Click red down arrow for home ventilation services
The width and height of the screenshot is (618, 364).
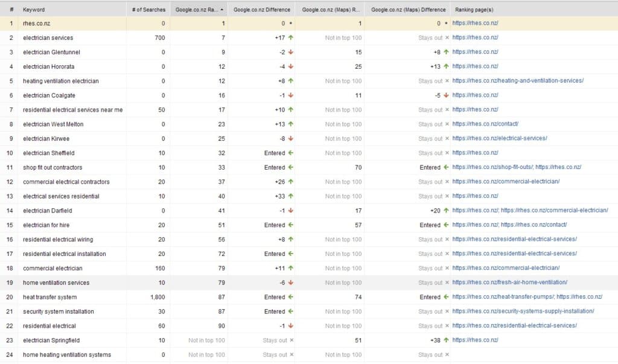click(x=291, y=283)
